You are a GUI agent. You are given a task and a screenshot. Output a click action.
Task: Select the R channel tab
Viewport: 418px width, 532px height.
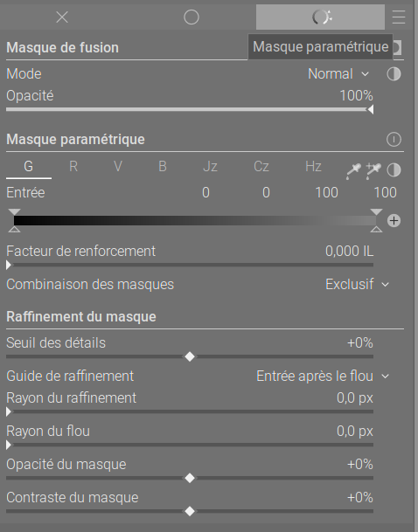click(73, 166)
